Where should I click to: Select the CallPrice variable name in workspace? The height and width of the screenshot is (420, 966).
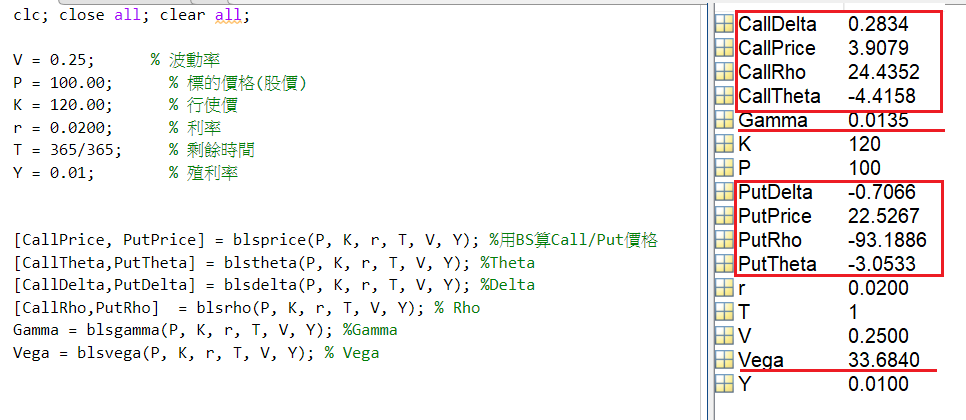(x=776, y=48)
